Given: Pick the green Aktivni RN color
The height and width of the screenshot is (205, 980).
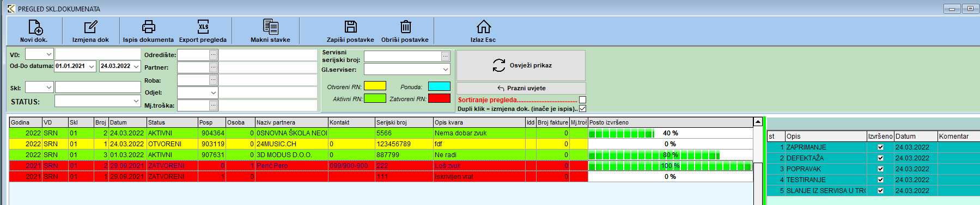Looking at the screenshot, I should click(375, 98).
